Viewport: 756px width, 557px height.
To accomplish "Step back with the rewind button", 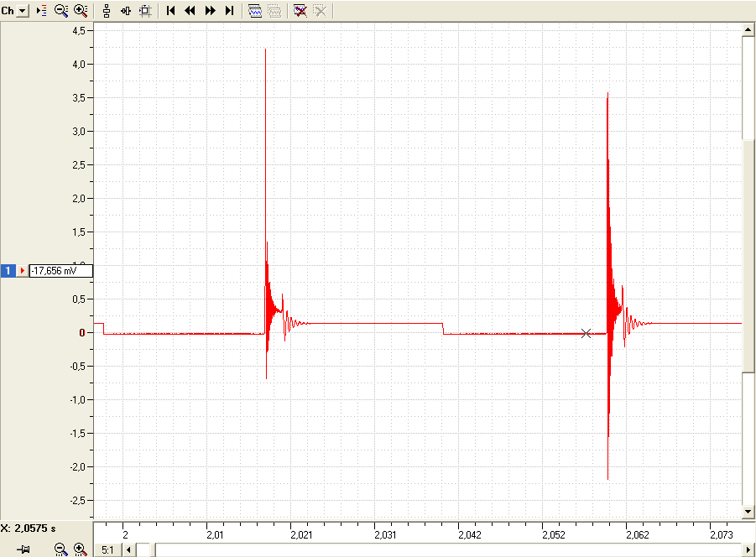I will (190, 11).
